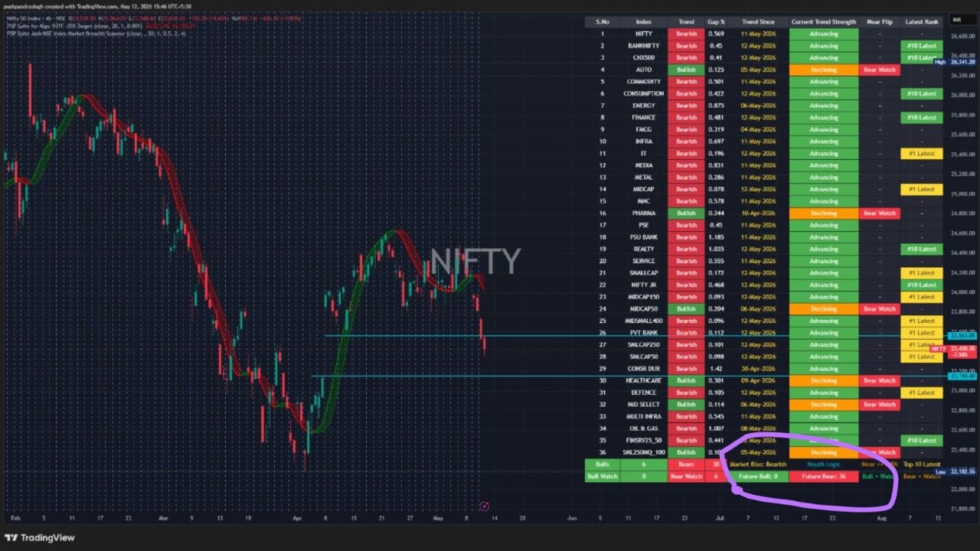The image size is (980, 551).
Task: Click the Latest Rank column header
Action: 921,21
